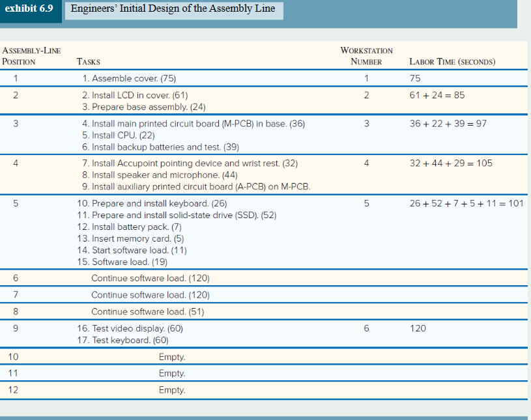Click 'Empty.' in position 10 row
The image size is (531, 420).
point(172,357)
